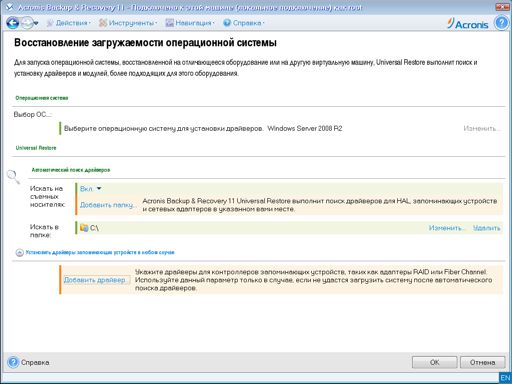Open the Навигация menu

pos(190,23)
